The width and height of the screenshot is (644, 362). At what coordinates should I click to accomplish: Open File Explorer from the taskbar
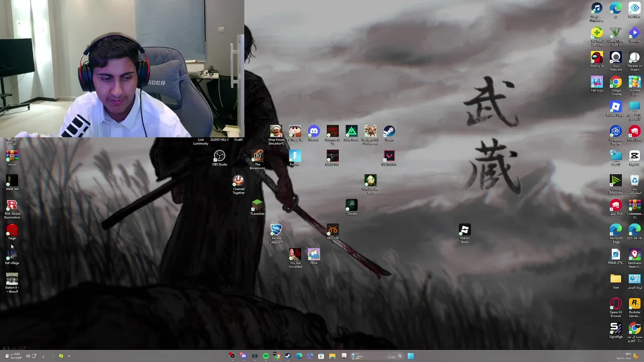pos(332,356)
